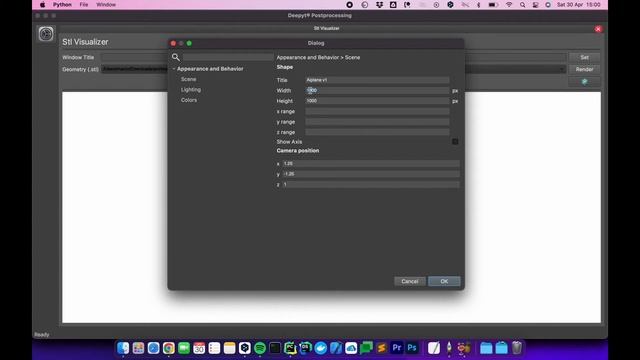
Task: Click the settings search field in Dialog
Action: pyautogui.click(x=228, y=57)
